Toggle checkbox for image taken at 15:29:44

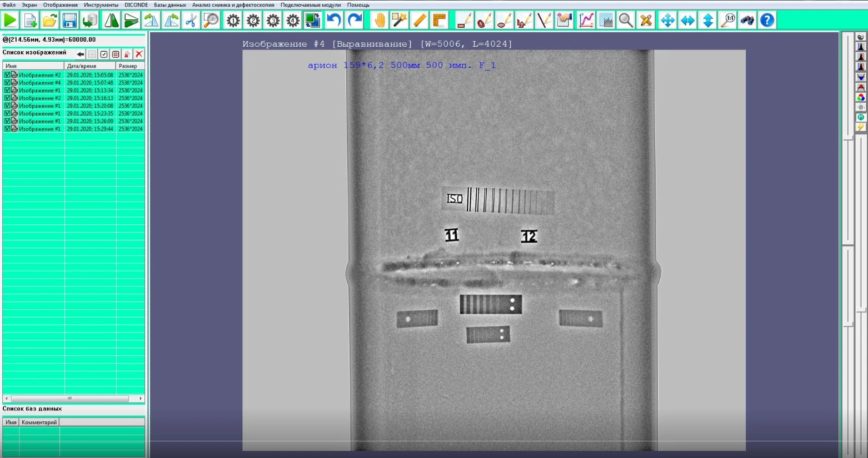point(7,129)
